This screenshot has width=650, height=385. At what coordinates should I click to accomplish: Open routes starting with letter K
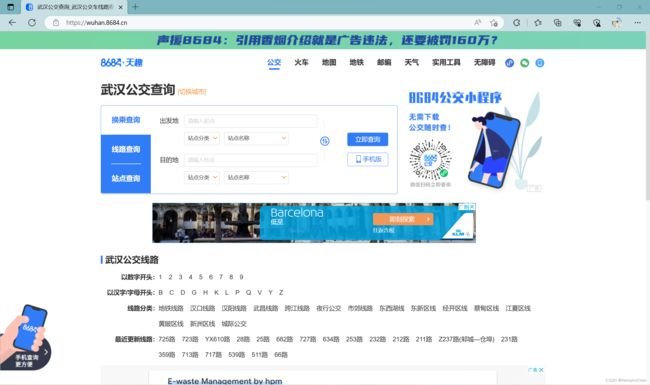(x=216, y=293)
